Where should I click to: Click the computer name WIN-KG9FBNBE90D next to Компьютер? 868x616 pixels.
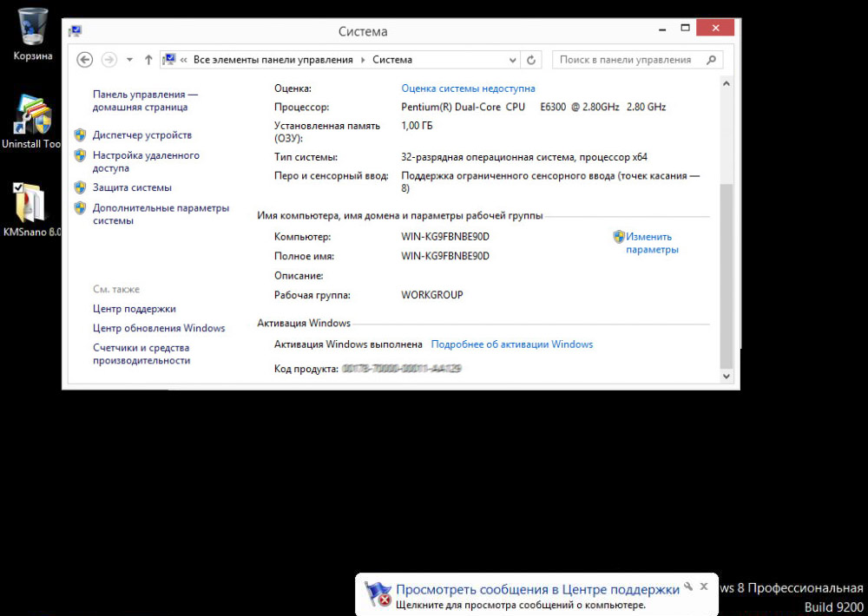click(x=445, y=237)
